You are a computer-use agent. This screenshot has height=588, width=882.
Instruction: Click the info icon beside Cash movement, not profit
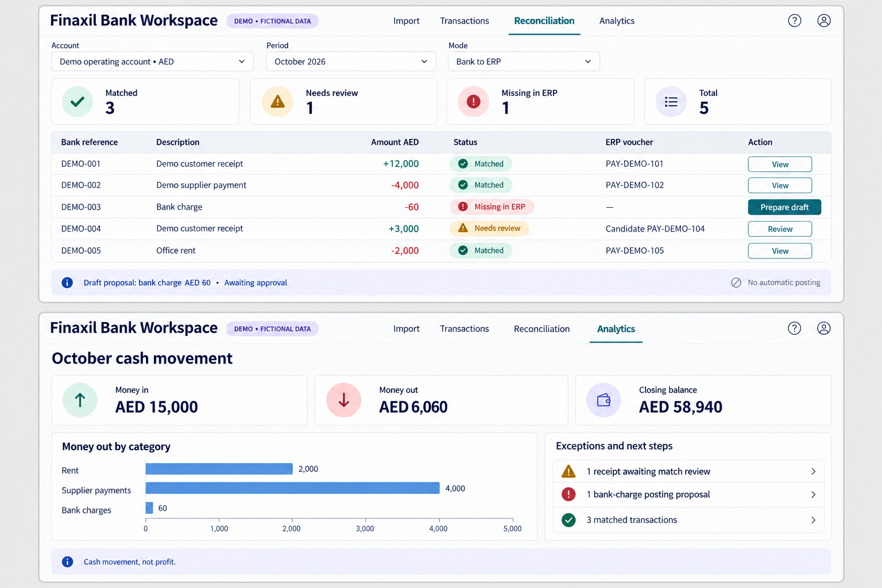click(67, 562)
